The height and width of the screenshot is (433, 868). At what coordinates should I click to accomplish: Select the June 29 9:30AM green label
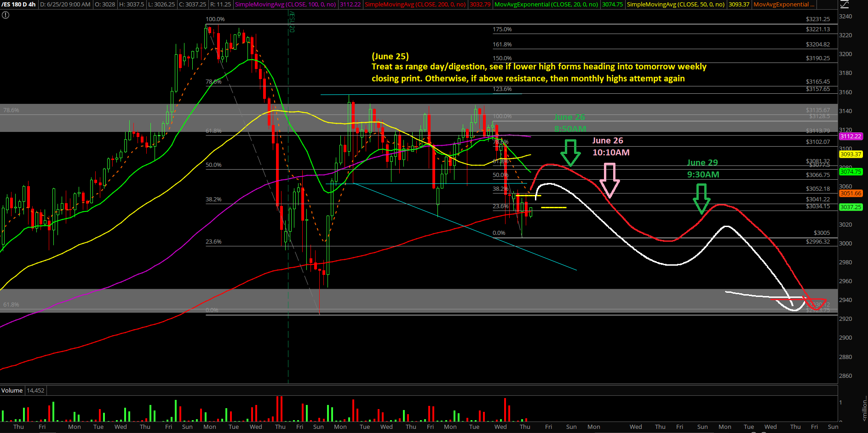coord(702,169)
